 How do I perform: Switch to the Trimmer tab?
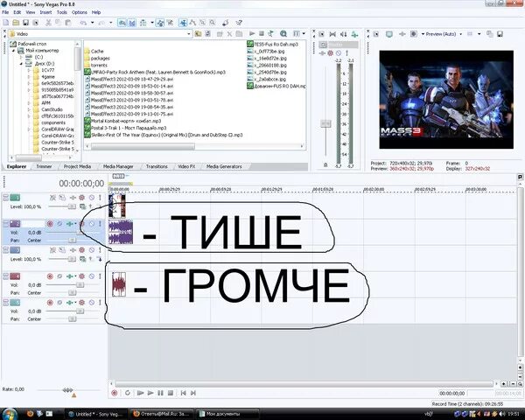tap(44, 166)
